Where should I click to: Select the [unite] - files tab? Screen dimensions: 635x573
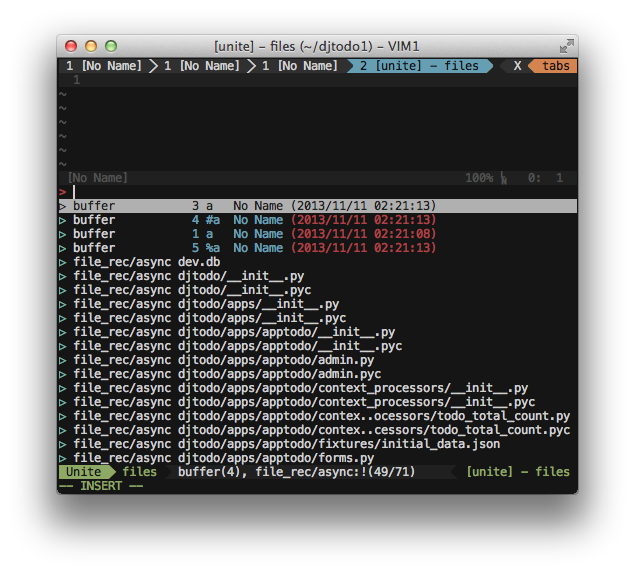[x=419, y=66]
